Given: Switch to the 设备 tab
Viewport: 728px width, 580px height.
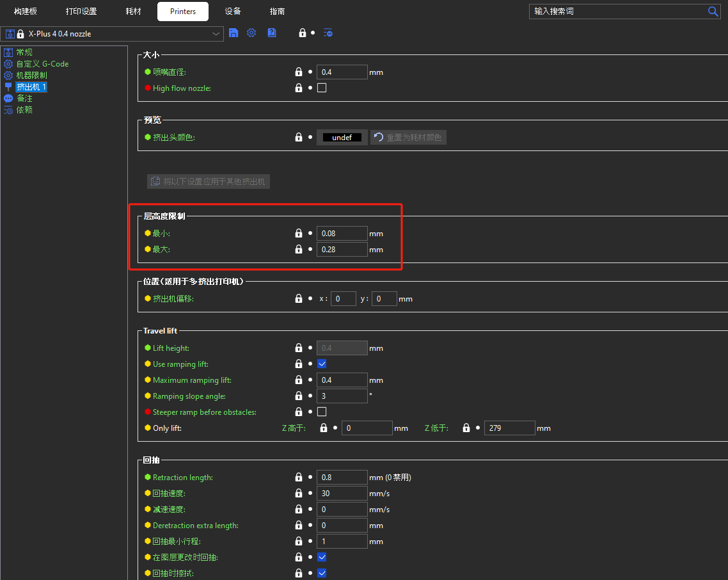Looking at the screenshot, I should 233,11.
